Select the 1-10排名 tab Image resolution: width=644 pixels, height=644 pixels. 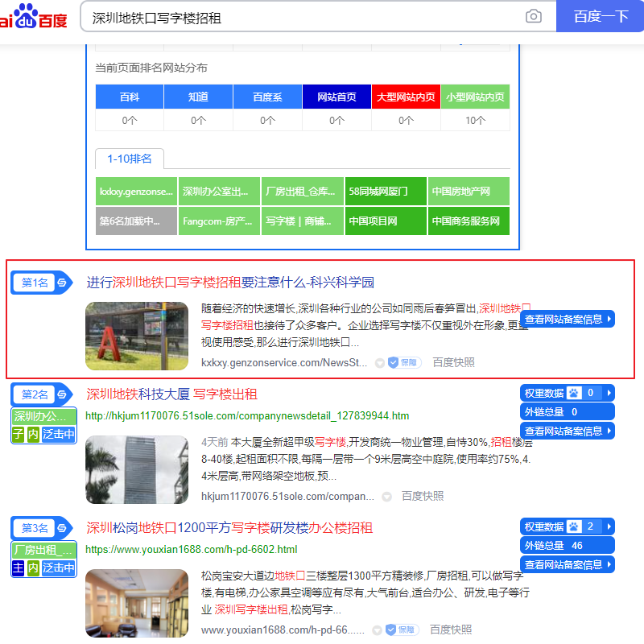pyautogui.click(x=130, y=159)
